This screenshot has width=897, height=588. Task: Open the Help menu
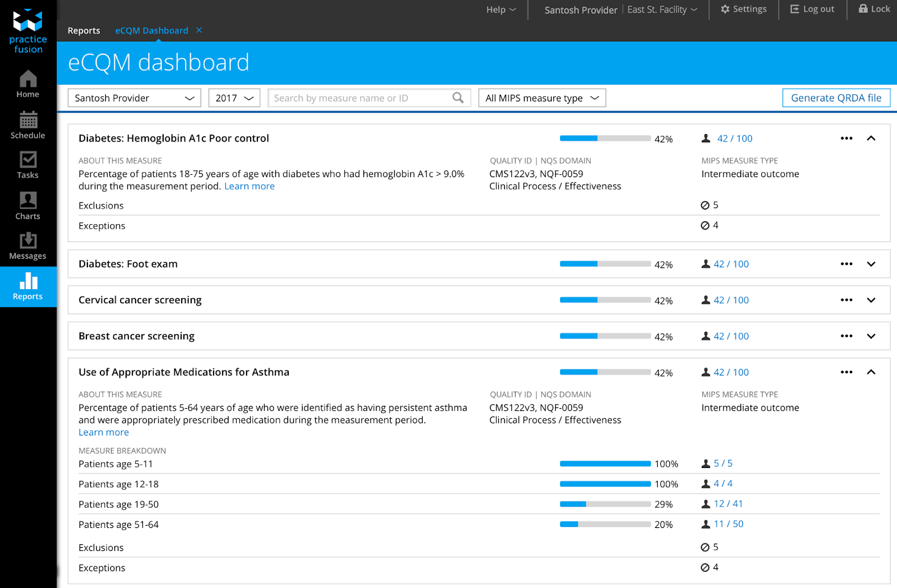tap(500, 9)
